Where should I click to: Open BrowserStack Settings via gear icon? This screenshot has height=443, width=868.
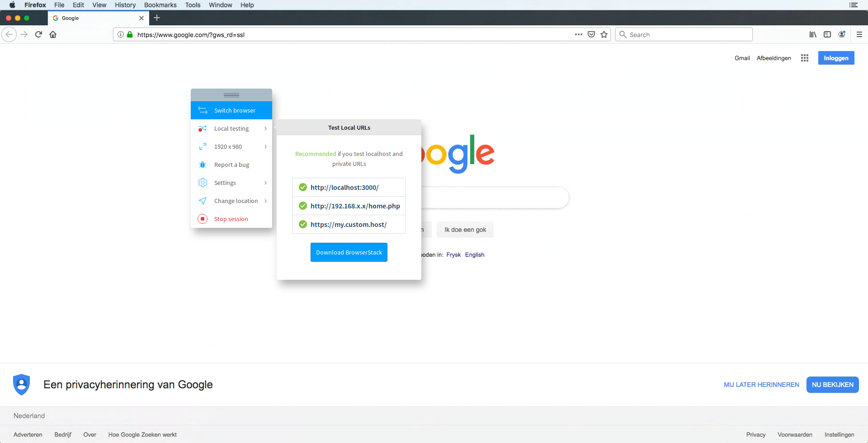(x=203, y=183)
